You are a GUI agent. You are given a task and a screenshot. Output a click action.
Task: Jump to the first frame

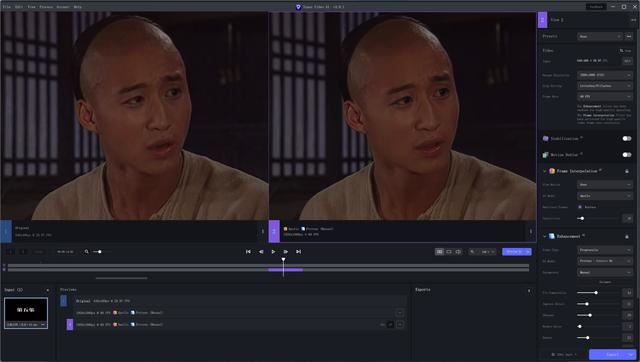point(248,252)
